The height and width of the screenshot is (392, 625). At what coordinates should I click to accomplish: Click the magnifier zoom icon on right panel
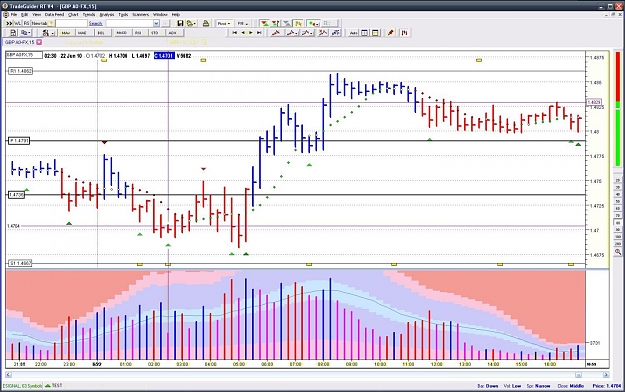[618, 252]
